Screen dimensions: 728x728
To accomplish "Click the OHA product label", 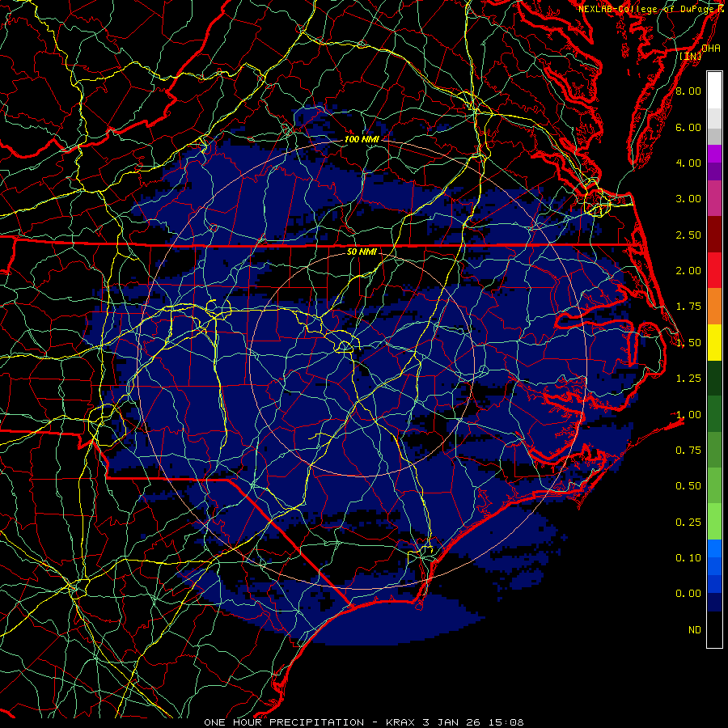I will 711,49.
